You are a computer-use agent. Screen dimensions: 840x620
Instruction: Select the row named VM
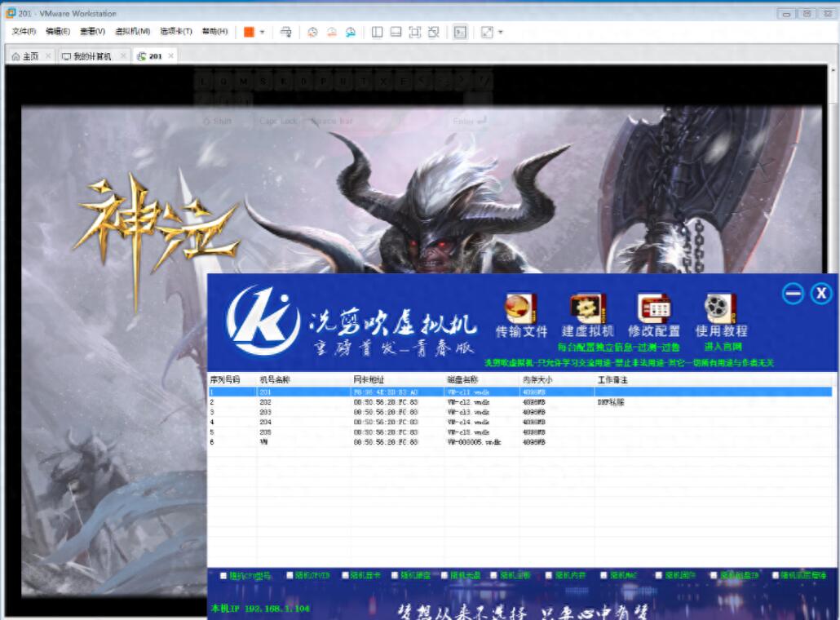(520, 442)
